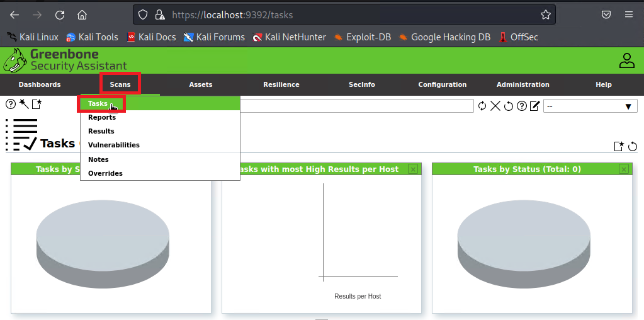Open browser home page

(x=82, y=15)
